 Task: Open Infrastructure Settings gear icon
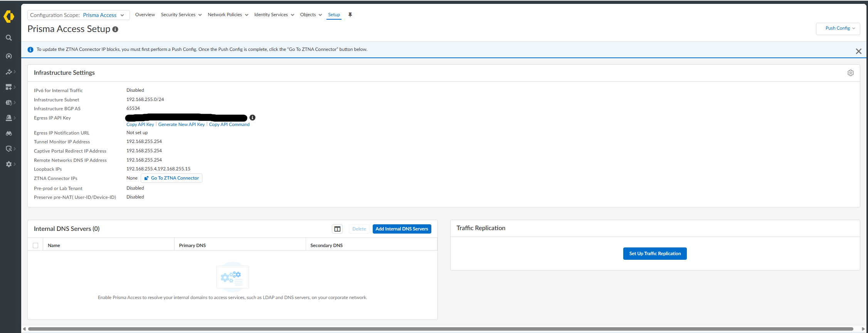851,73
